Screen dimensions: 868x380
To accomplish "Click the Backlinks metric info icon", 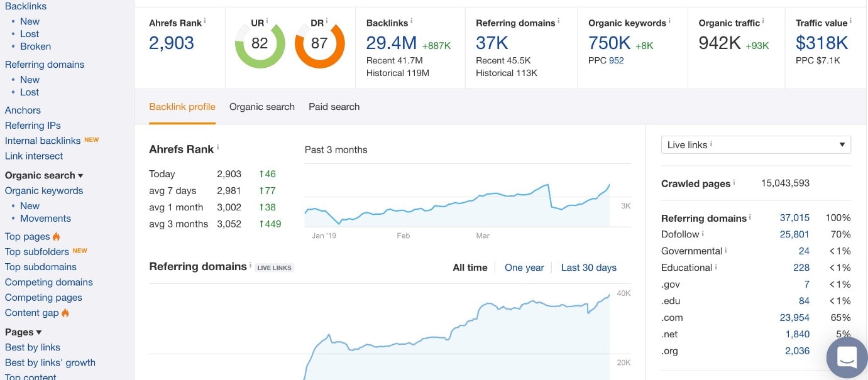I will point(411,20).
